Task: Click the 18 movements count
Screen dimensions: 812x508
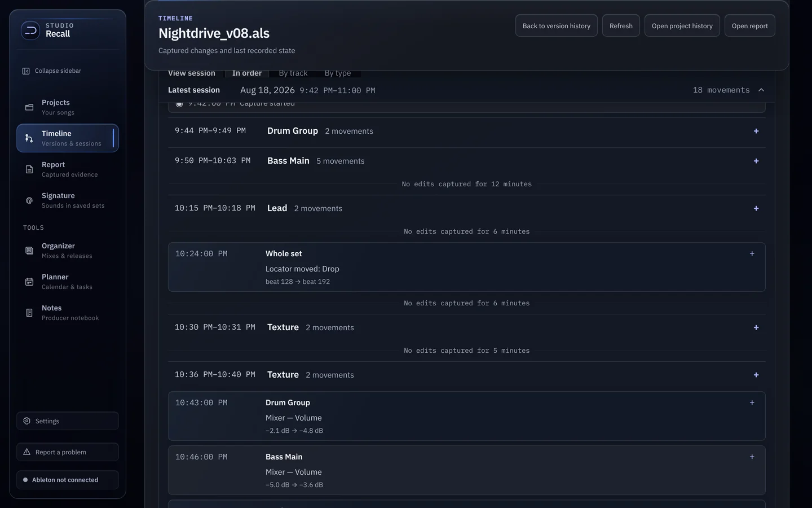Action: pos(721,90)
